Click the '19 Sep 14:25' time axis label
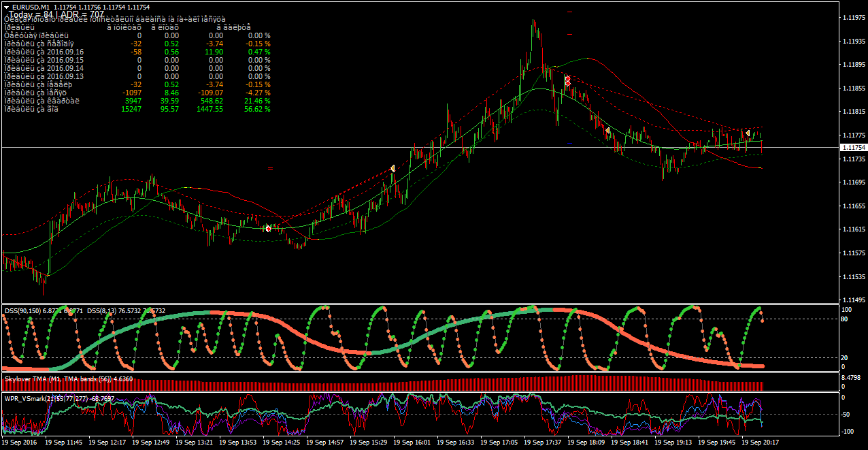 [x=281, y=443]
